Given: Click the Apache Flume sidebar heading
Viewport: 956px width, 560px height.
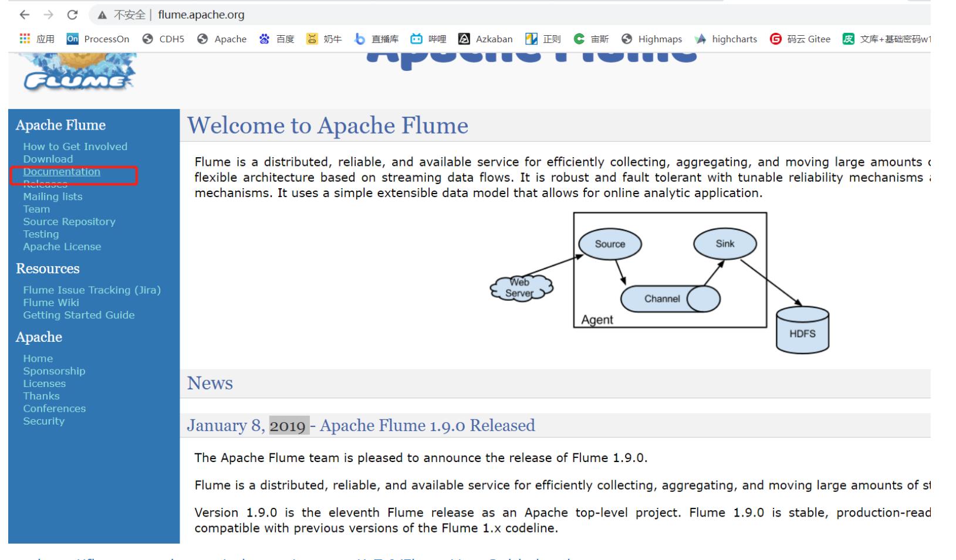Looking at the screenshot, I should (61, 125).
